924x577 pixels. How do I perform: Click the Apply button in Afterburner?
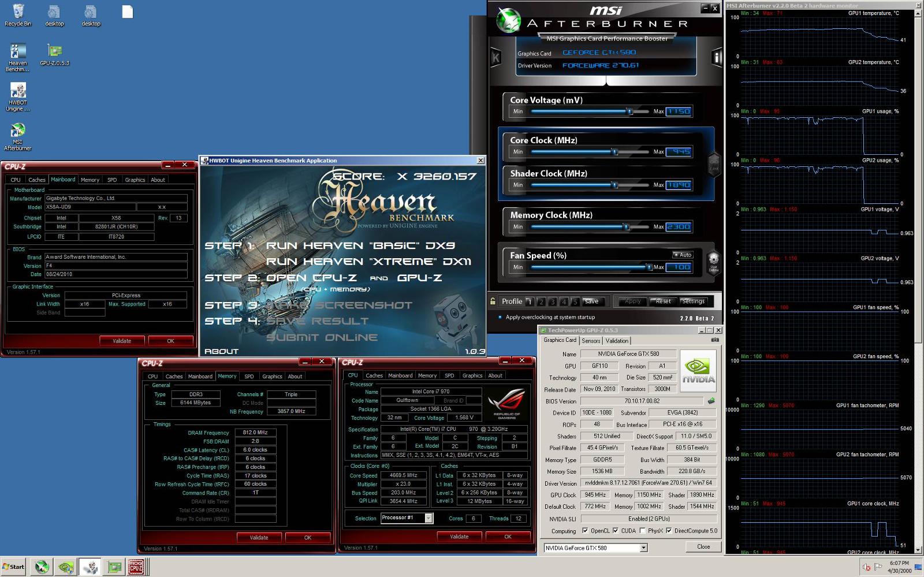(632, 301)
